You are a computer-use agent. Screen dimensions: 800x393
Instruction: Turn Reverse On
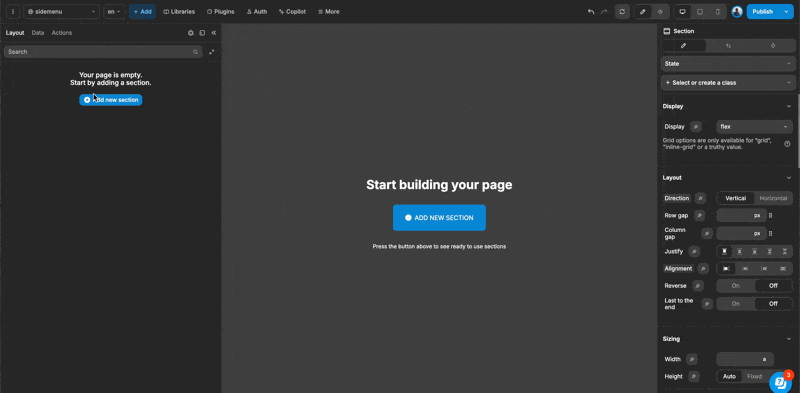coord(736,286)
